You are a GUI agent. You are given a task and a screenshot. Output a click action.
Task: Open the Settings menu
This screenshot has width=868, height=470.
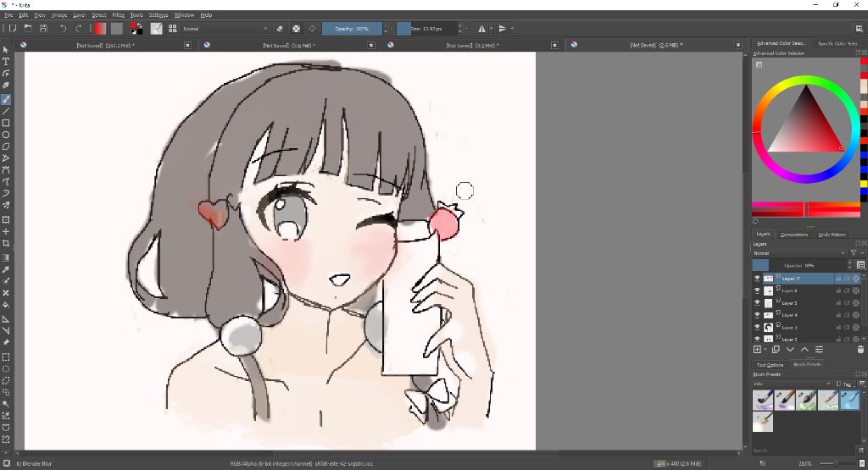(159, 15)
